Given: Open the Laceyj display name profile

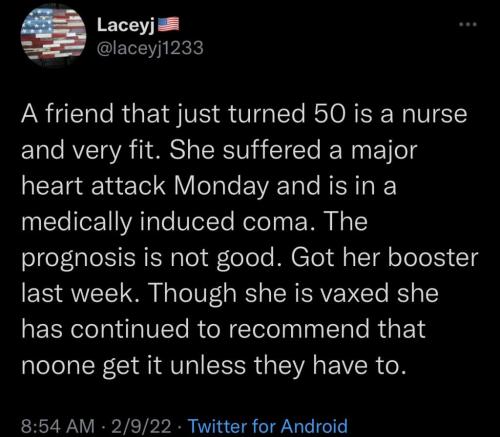Looking at the screenshot, I should coord(126,26).
